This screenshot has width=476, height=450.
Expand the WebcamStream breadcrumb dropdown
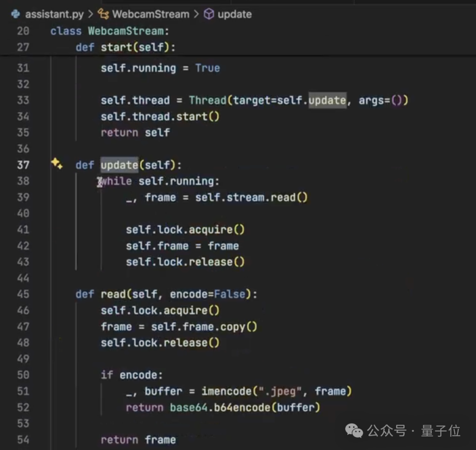point(150,14)
